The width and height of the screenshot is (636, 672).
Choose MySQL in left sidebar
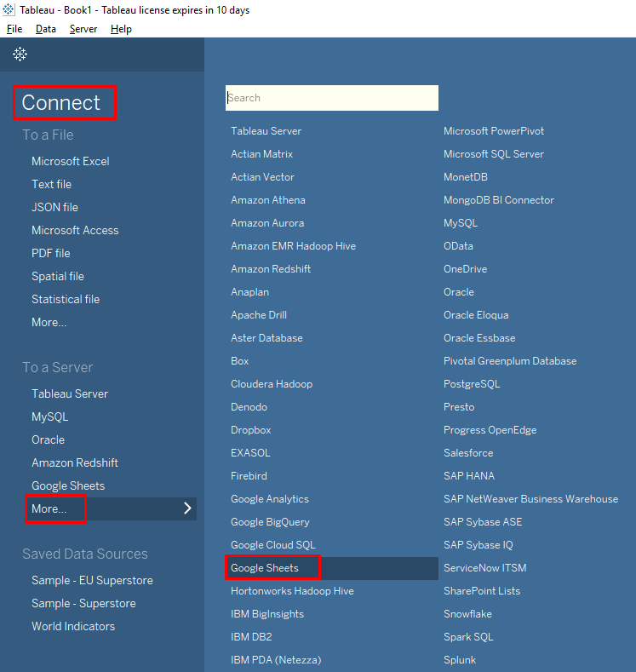[50, 417]
